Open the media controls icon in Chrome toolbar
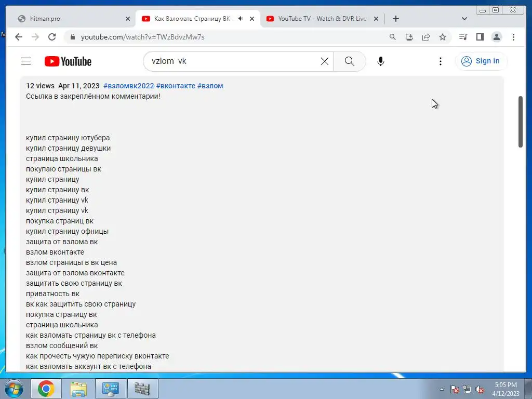The image size is (532, 399). click(x=463, y=37)
